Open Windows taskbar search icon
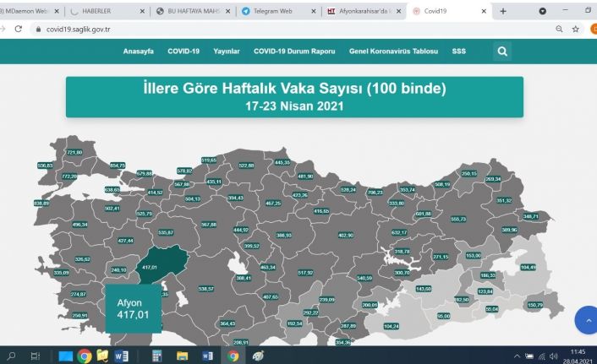The image size is (597, 364). coord(11,356)
